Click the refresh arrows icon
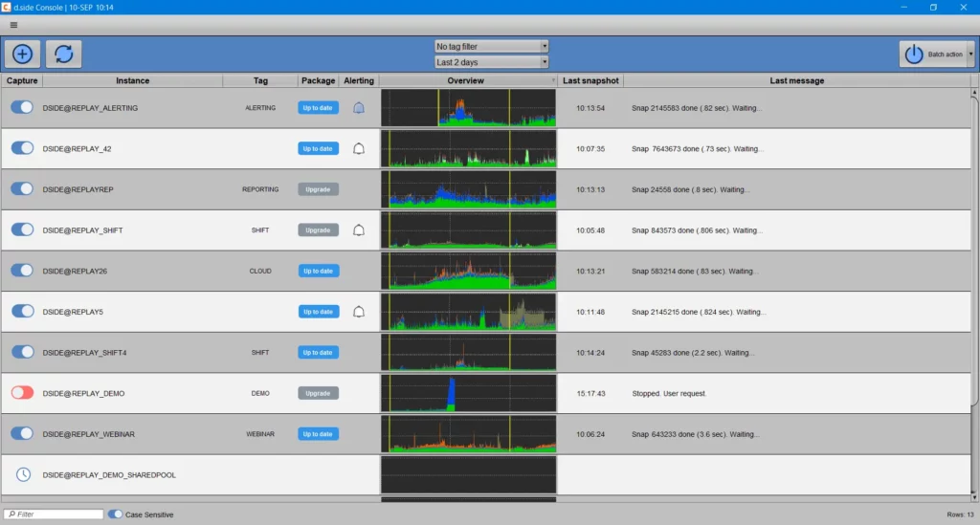The width and height of the screenshot is (980, 525). pyautogui.click(x=64, y=54)
